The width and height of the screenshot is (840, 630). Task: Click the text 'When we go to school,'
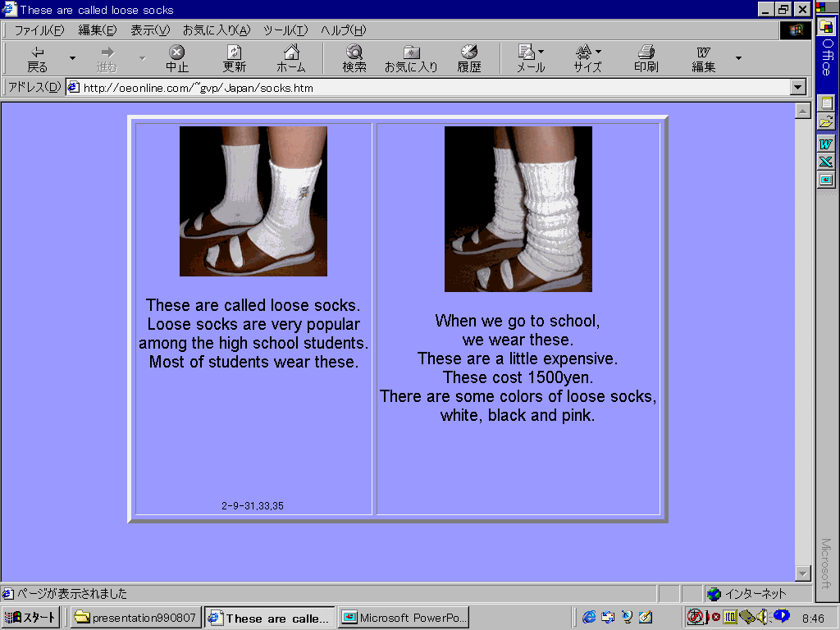[518, 321]
